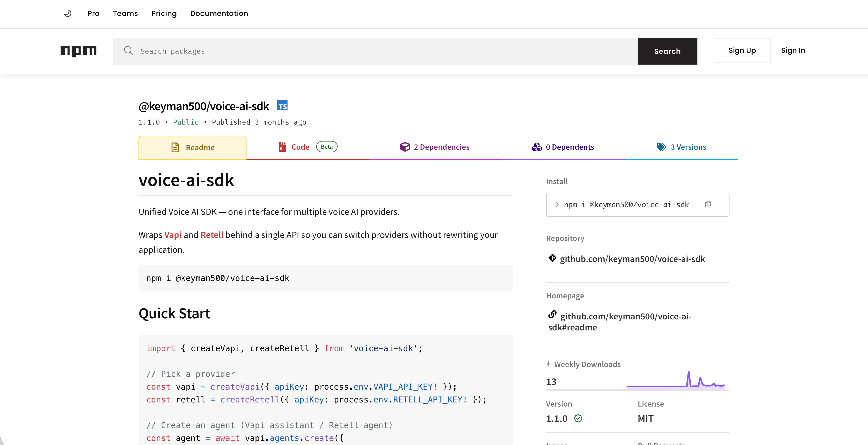Click the Sign Up button
Viewport: 868px width, 445px height.
[742, 50]
